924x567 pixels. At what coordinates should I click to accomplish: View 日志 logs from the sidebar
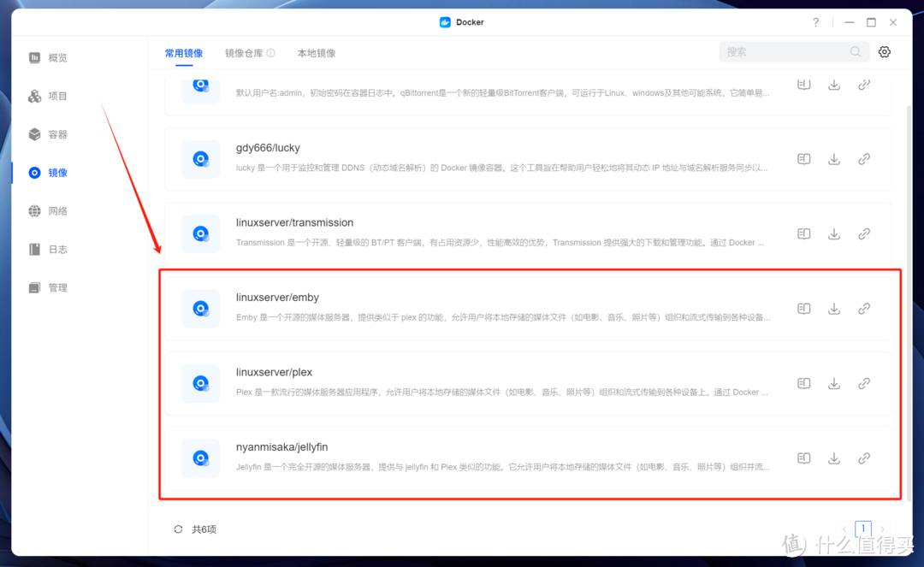[56, 249]
